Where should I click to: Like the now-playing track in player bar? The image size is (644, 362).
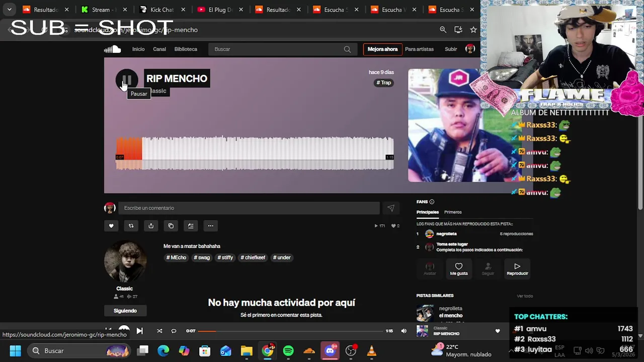(498, 331)
